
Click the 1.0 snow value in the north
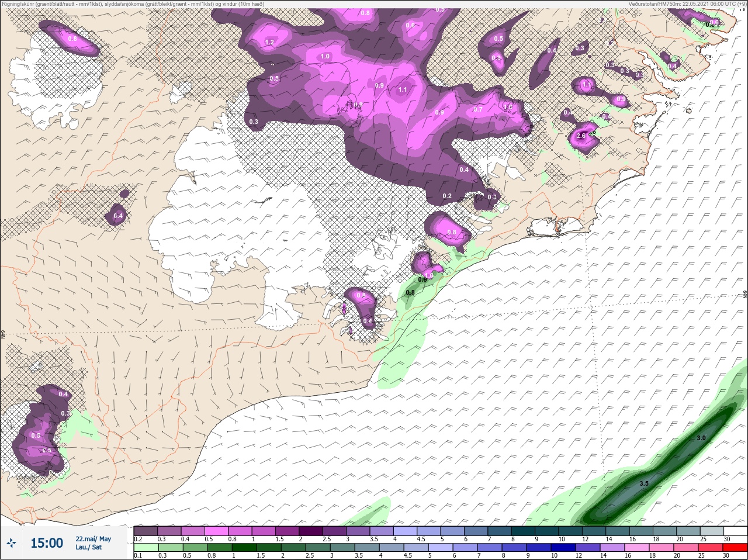coord(325,56)
